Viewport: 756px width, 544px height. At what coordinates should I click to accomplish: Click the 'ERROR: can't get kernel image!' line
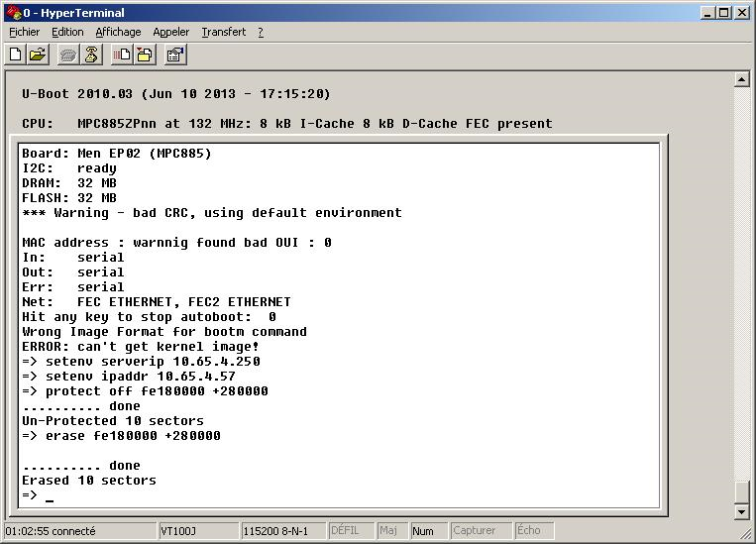(141, 347)
